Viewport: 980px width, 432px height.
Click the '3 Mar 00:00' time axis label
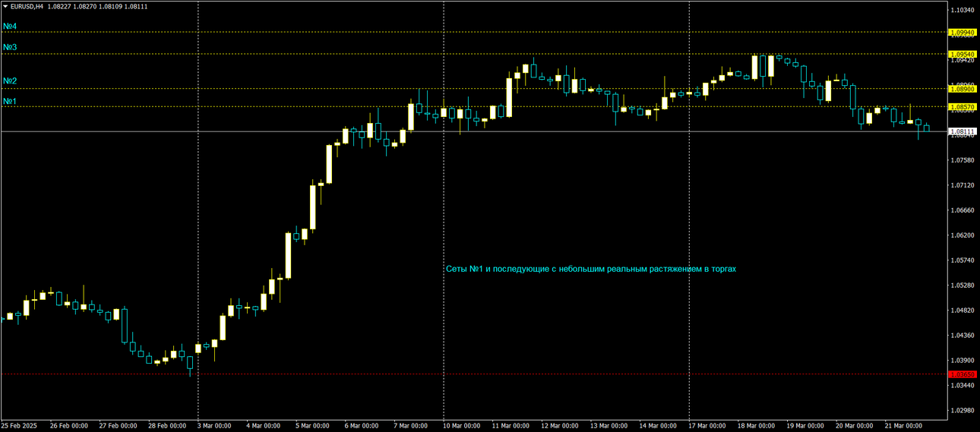point(215,426)
